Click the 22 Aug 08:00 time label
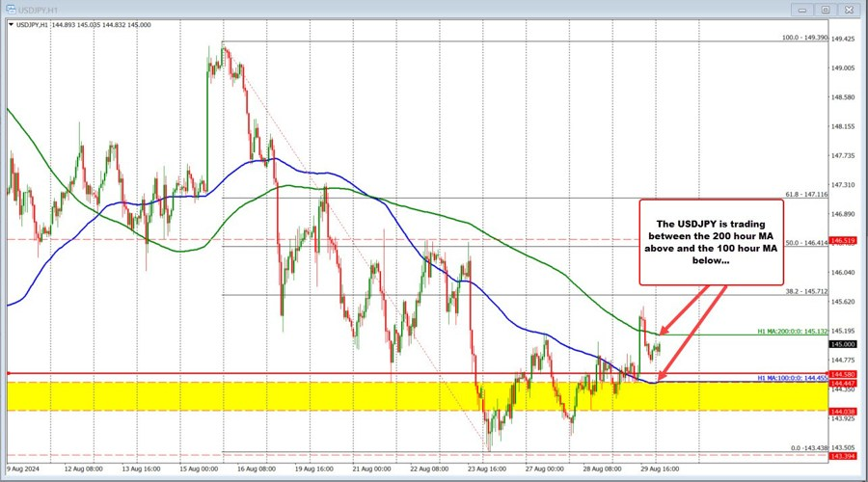This screenshot has width=868, height=482. pos(429,469)
